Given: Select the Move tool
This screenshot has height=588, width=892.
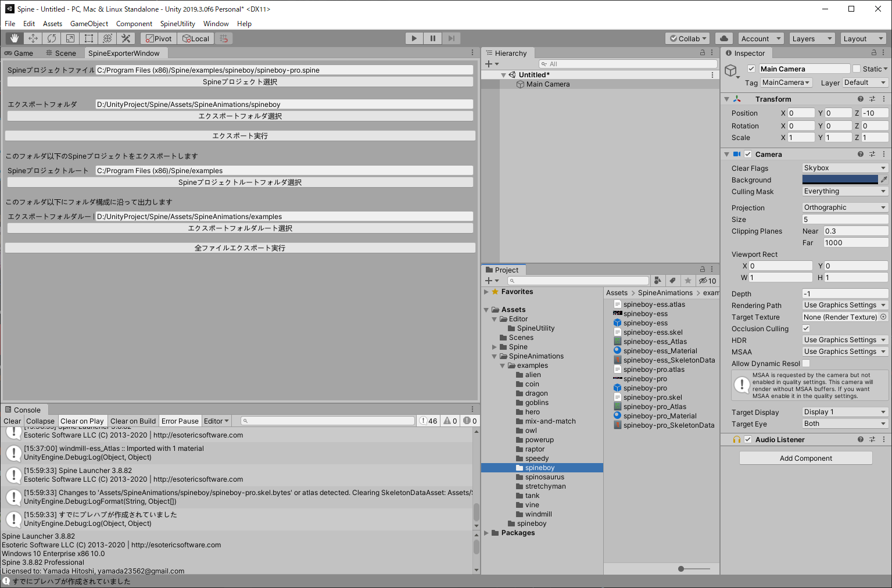Looking at the screenshot, I should coord(33,38).
